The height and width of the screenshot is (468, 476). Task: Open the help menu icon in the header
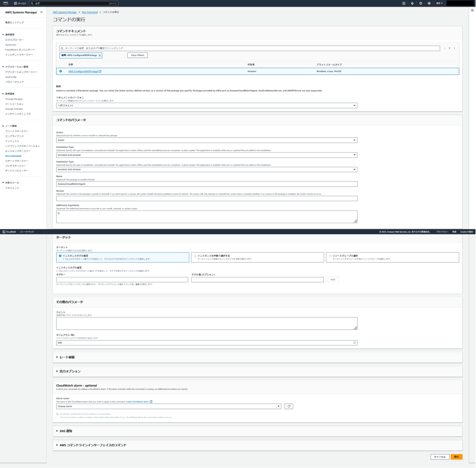coord(420,3)
